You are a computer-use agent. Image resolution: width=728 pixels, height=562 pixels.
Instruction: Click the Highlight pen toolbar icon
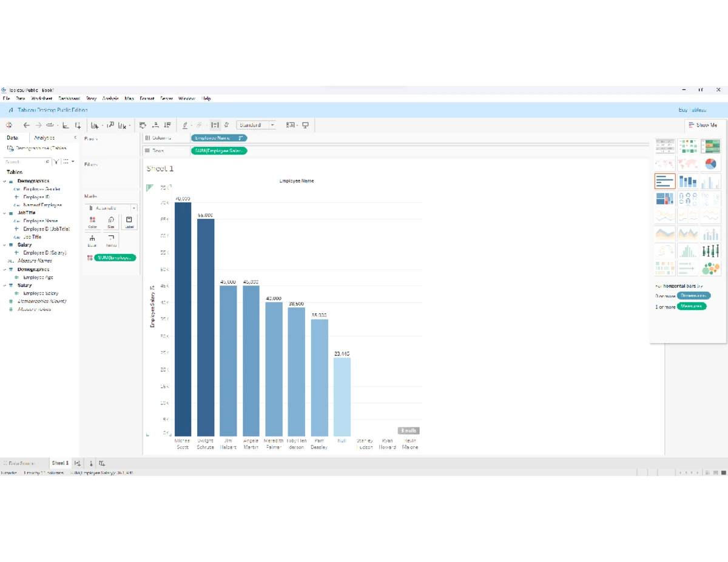[185, 125]
